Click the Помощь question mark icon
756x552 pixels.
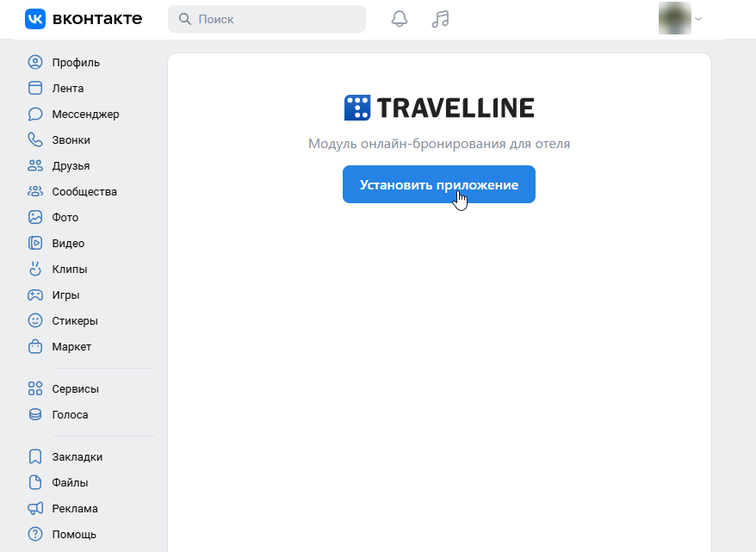coord(35,534)
